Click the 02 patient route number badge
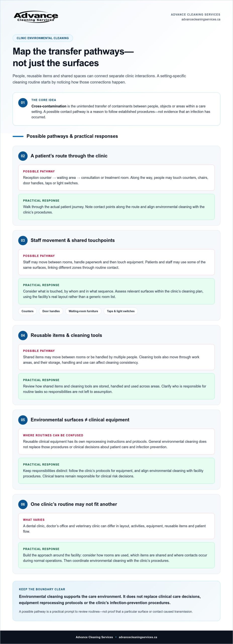The width and height of the screenshot is (233, 644). tap(23, 156)
